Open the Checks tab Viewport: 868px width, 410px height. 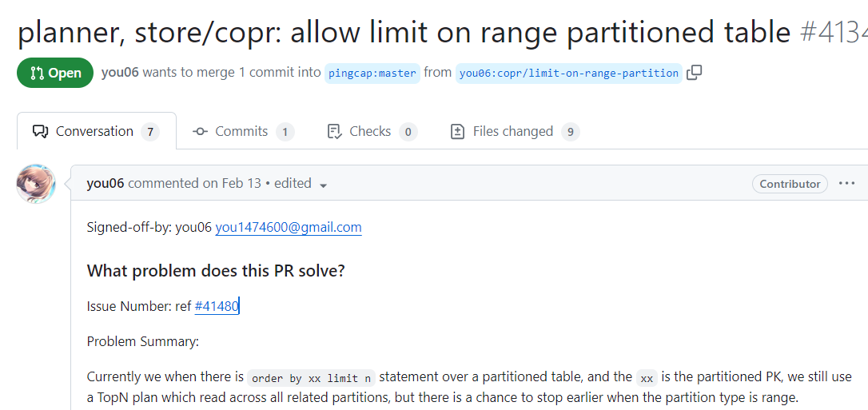(371, 131)
